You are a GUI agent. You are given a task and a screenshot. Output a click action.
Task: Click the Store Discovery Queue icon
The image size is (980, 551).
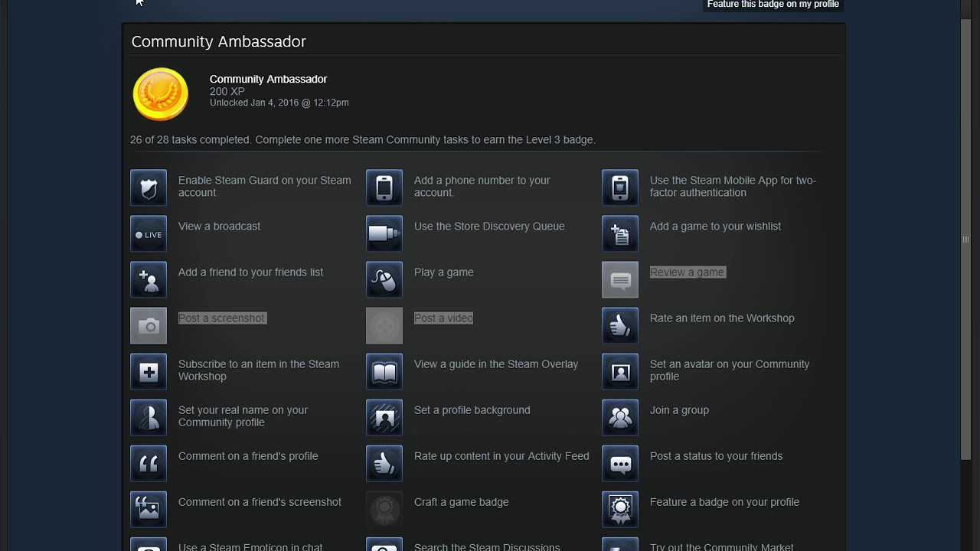pyautogui.click(x=384, y=234)
